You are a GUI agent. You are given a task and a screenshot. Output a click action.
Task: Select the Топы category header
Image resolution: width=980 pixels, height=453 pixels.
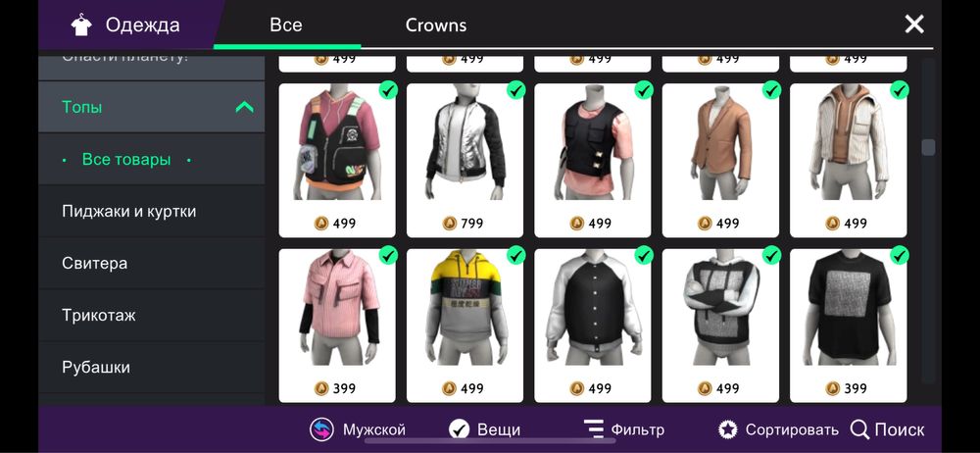pos(151,107)
